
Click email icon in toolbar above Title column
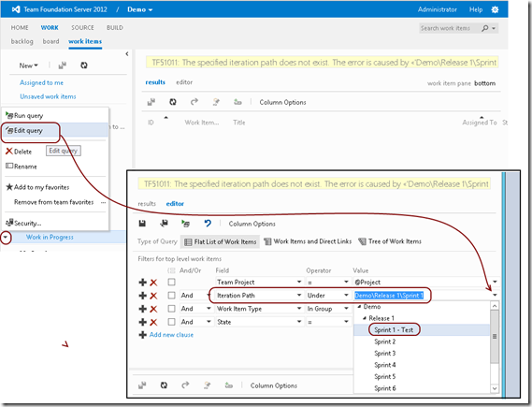pos(216,102)
